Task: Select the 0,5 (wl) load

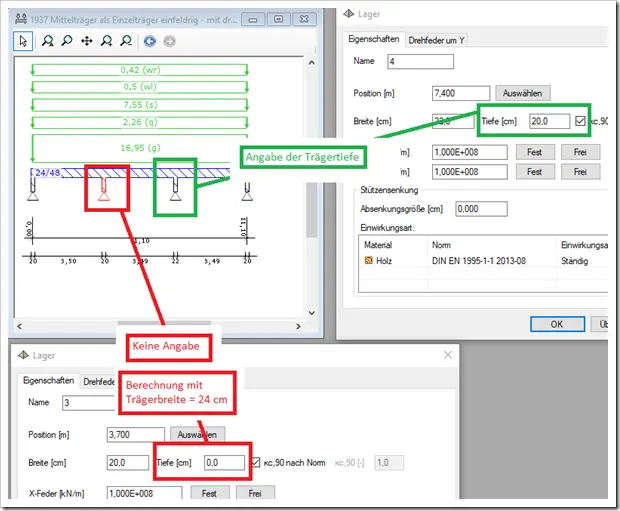Action: [140, 87]
